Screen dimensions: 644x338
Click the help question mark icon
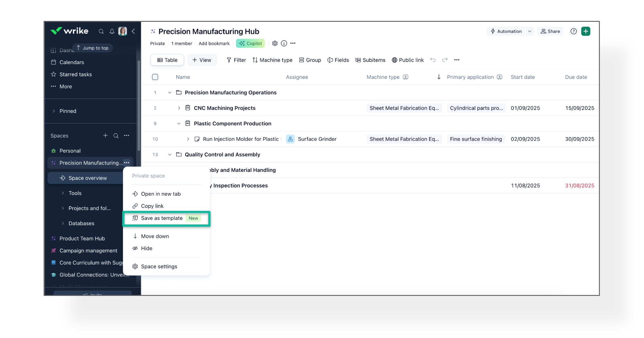573,31
